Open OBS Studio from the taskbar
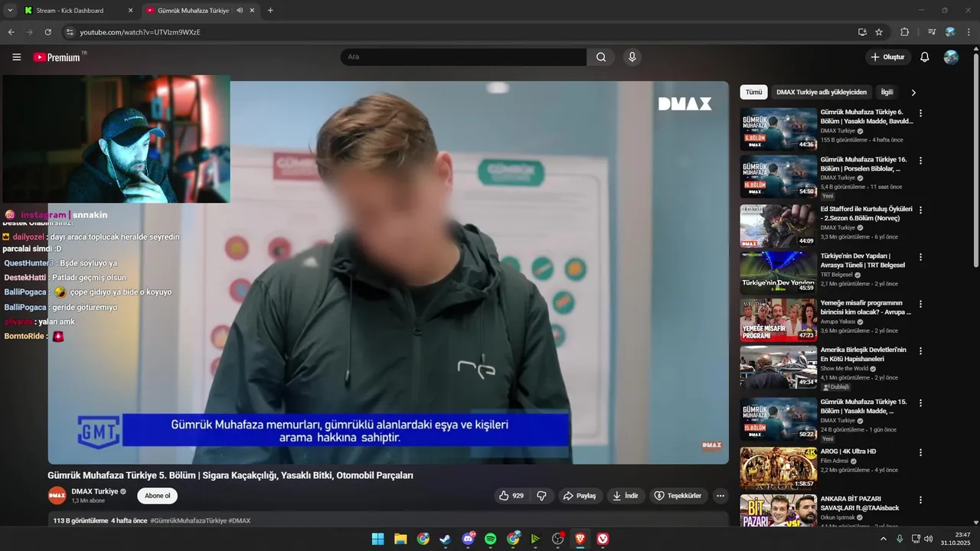The image size is (980, 551). point(558,539)
